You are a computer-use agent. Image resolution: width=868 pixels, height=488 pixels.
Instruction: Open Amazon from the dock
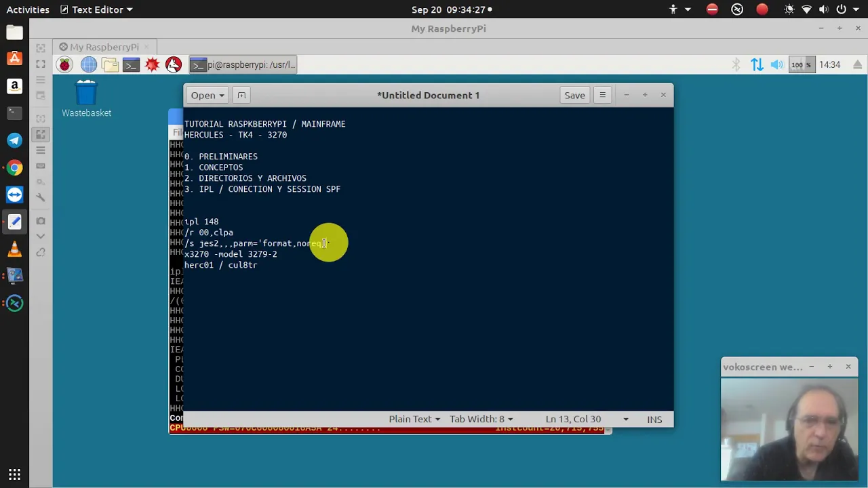click(x=14, y=86)
